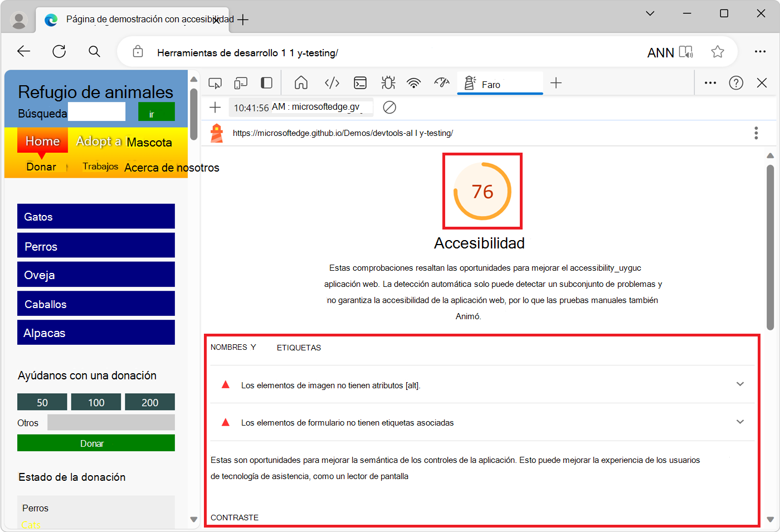Expand the image alt attributes issue
The width and height of the screenshot is (780, 532).
[x=740, y=384]
